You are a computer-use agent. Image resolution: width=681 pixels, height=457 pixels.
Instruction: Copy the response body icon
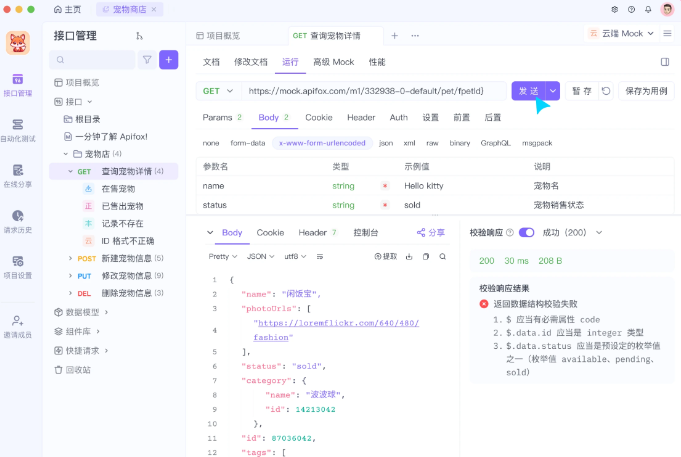click(426, 257)
